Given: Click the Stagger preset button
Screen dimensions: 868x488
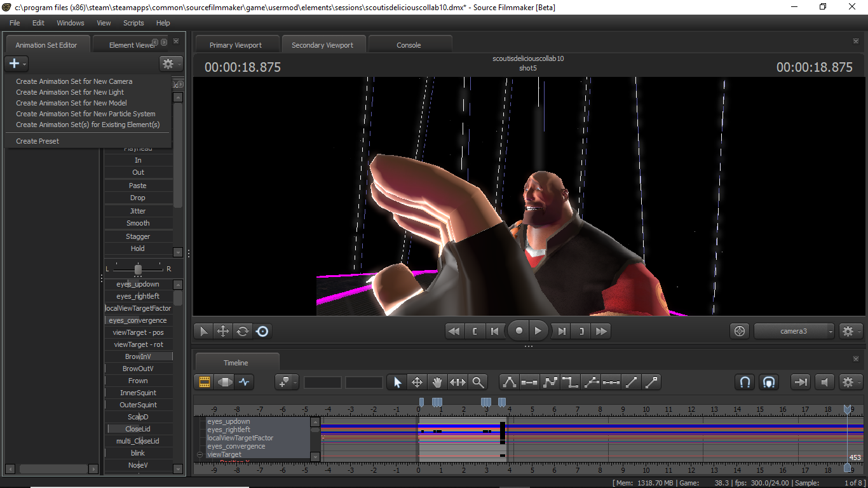Looking at the screenshot, I should [139, 236].
